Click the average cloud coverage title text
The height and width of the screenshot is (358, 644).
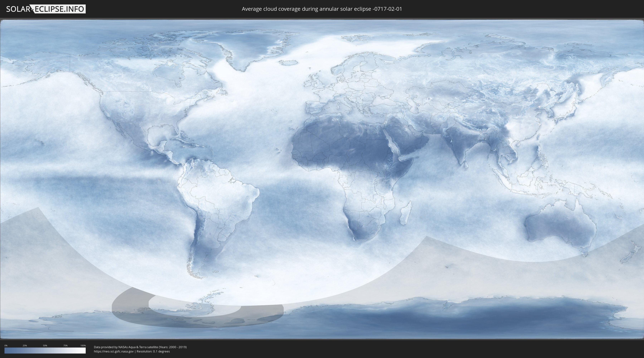(322, 9)
